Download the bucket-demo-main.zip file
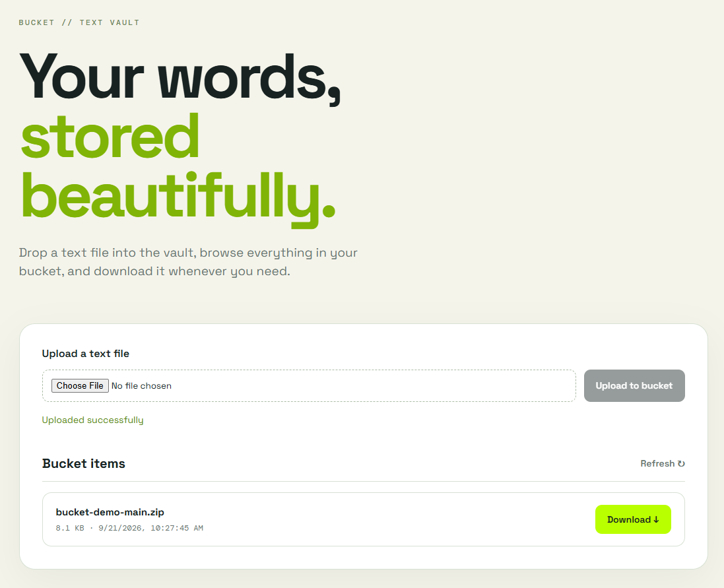This screenshot has width=724, height=588. tap(632, 519)
